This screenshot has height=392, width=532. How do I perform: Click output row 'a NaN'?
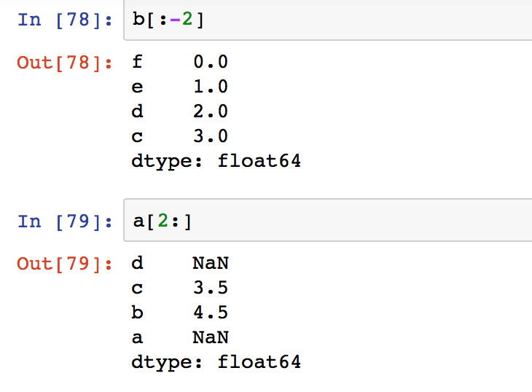click(180, 337)
